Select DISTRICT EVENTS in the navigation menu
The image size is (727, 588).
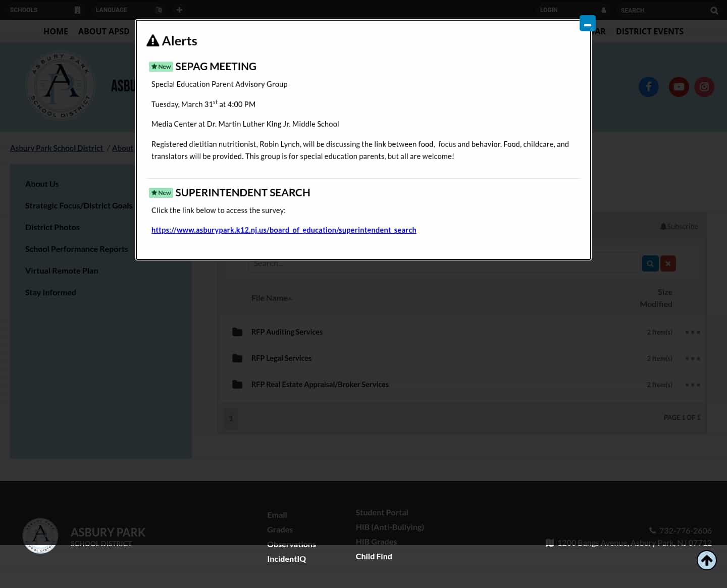650,31
